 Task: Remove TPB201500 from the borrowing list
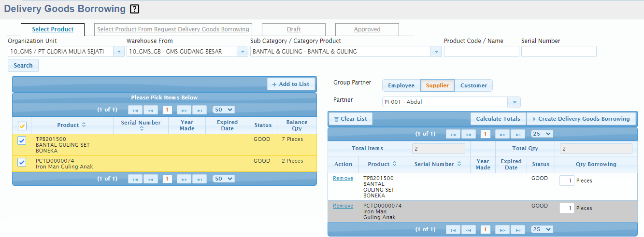click(343, 178)
